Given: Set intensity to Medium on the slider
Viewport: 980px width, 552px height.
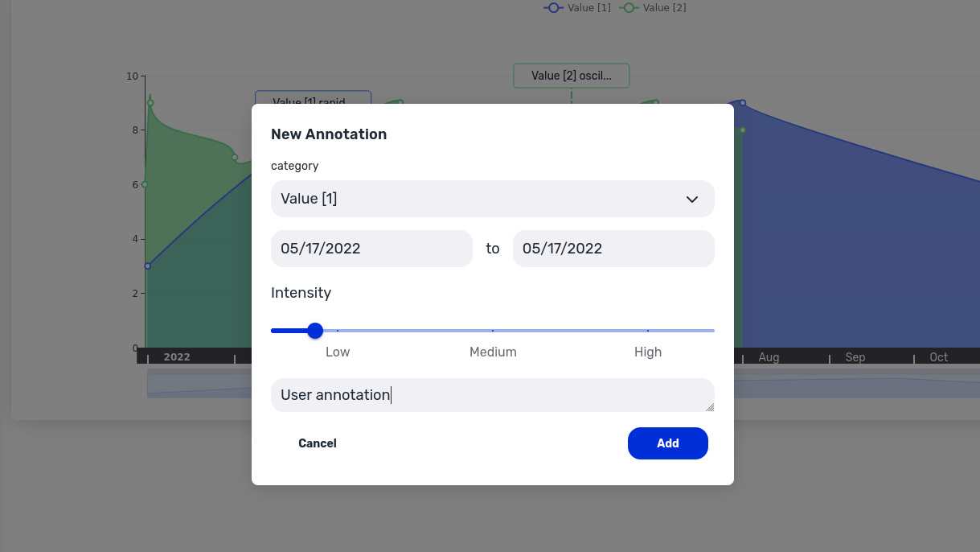Looking at the screenshot, I should (x=493, y=331).
